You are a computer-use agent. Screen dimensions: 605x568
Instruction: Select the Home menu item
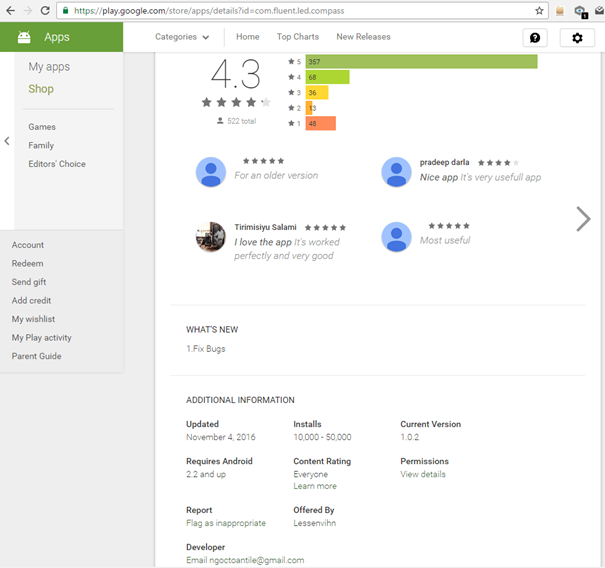click(x=247, y=37)
